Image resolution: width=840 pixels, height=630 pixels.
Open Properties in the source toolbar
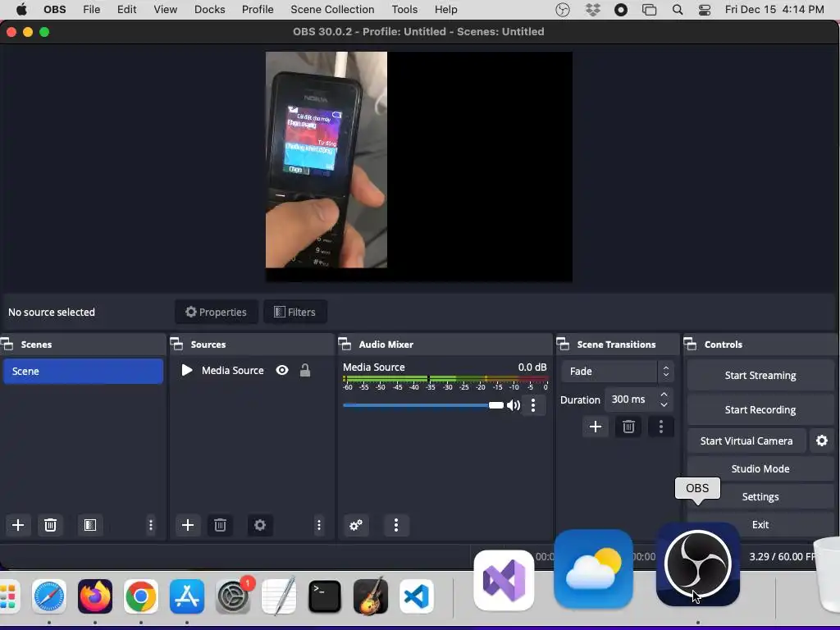tap(216, 312)
